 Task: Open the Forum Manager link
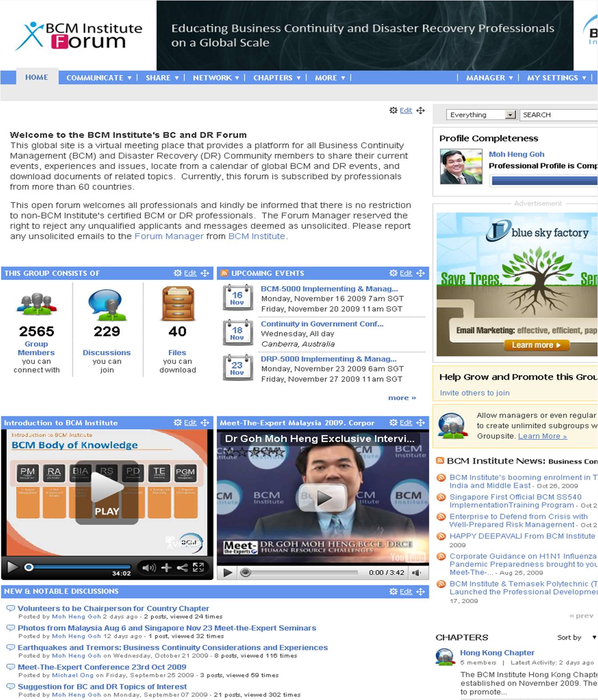click(169, 236)
